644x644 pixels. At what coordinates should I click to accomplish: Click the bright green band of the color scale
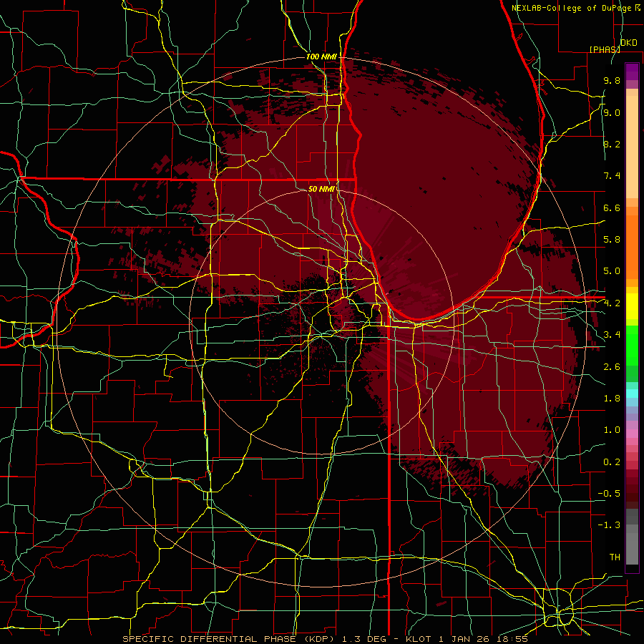point(632,346)
